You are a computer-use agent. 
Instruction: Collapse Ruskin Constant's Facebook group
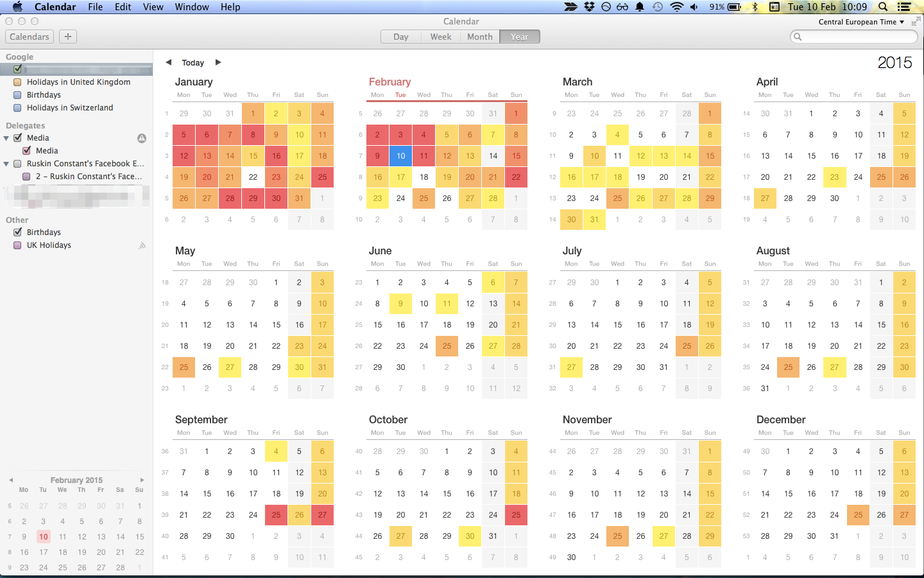click(6, 164)
